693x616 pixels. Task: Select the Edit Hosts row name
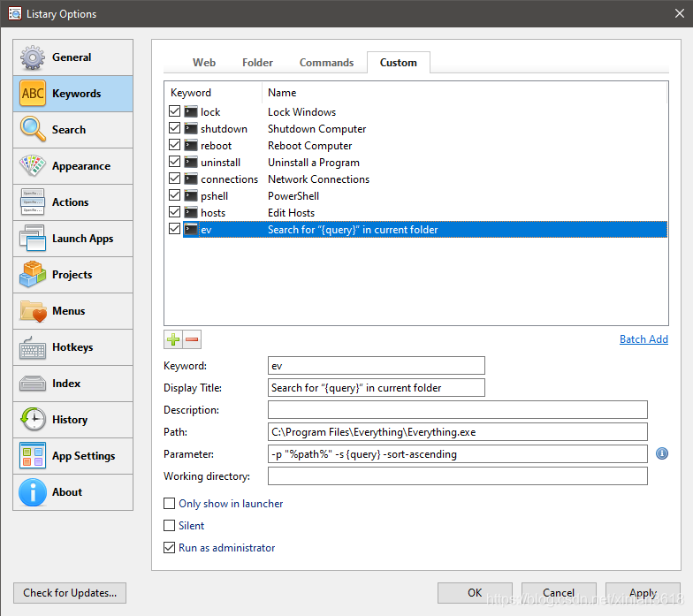[292, 212]
